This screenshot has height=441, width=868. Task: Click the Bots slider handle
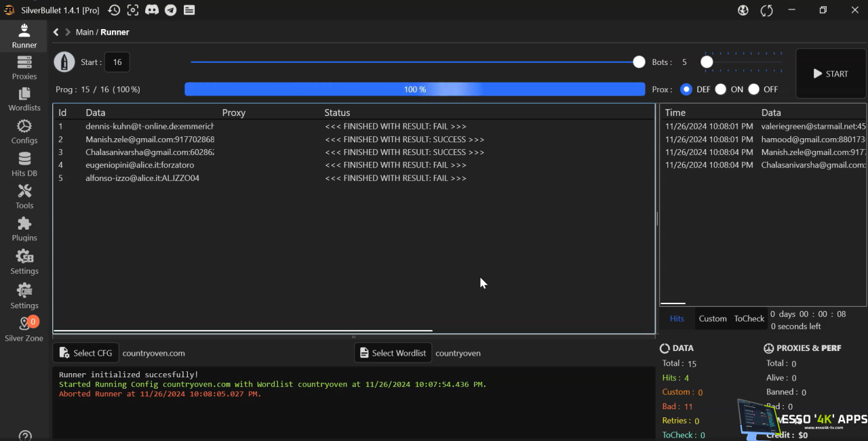click(x=707, y=62)
